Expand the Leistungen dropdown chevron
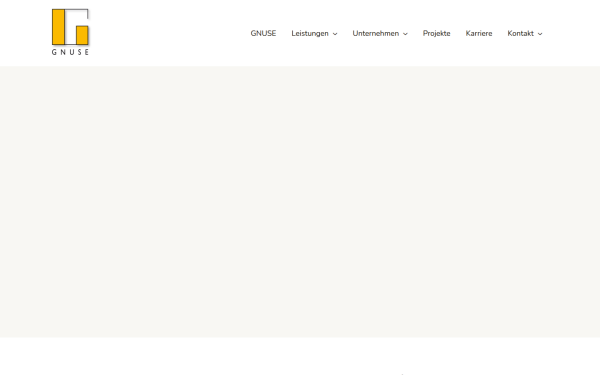 pos(335,34)
